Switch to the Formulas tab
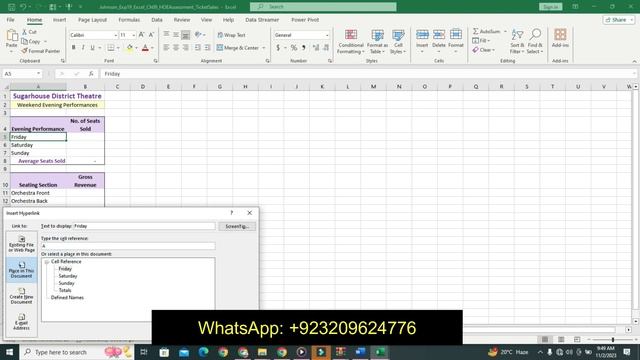The image size is (640, 360). [x=129, y=20]
